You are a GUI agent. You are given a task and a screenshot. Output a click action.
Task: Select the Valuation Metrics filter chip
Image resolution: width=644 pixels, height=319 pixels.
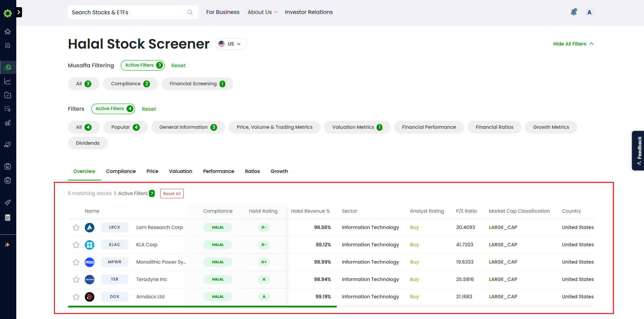(x=357, y=127)
